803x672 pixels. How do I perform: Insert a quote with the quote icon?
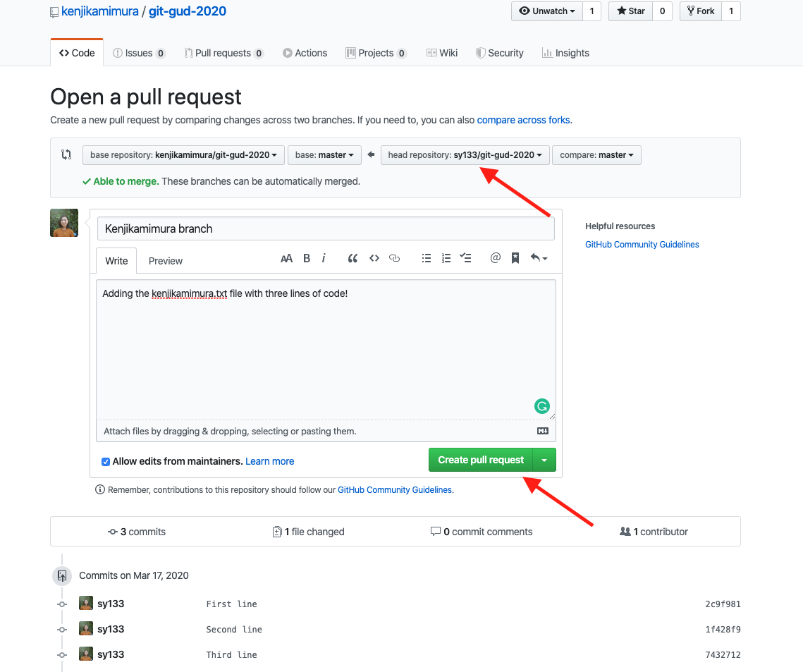(353, 258)
